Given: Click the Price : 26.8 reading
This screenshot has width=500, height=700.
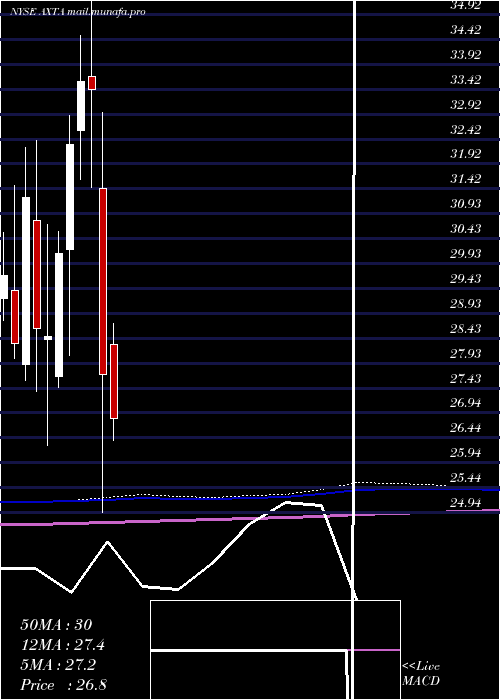Looking at the screenshot, I should [x=63, y=685].
